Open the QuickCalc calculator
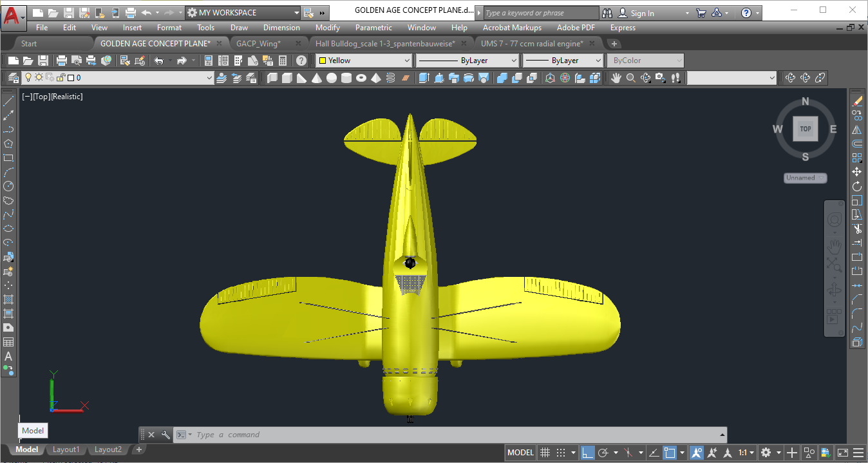The height and width of the screenshot is (463, 868). coord(282,61)
